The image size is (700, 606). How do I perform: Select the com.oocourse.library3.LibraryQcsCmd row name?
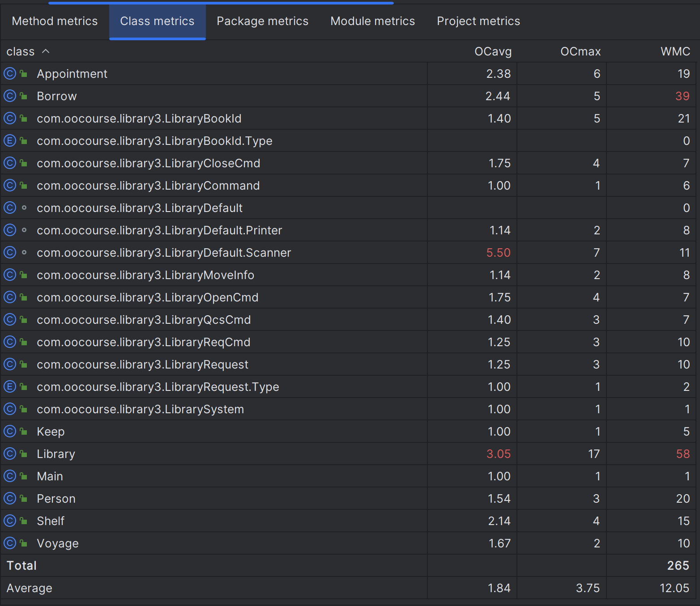(x=144, y=320)
